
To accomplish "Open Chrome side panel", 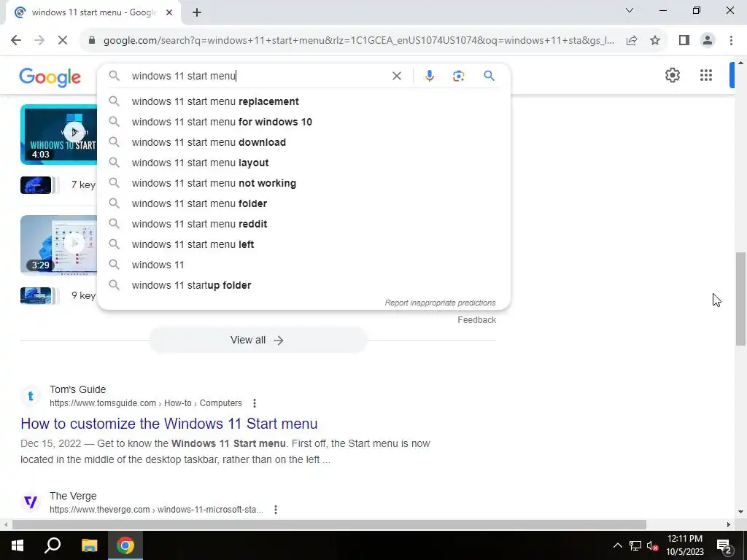I will click(x=684, y=40).
